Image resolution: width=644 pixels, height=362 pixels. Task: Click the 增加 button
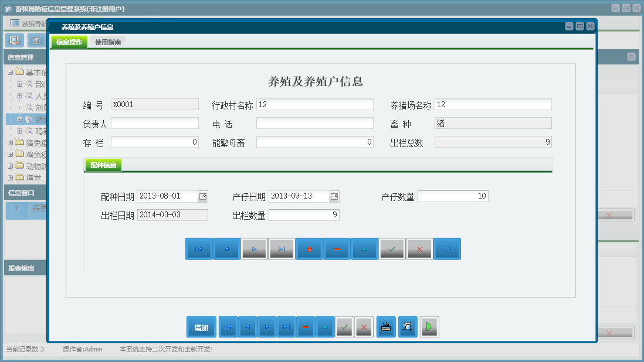pyautogui.click(x=201, y=327)
